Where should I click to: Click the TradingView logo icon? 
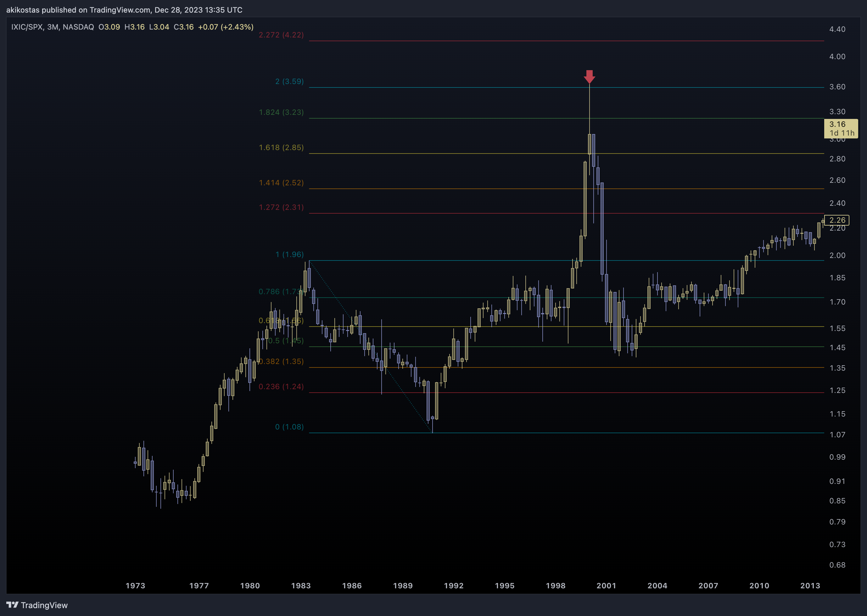pos(12,605)
